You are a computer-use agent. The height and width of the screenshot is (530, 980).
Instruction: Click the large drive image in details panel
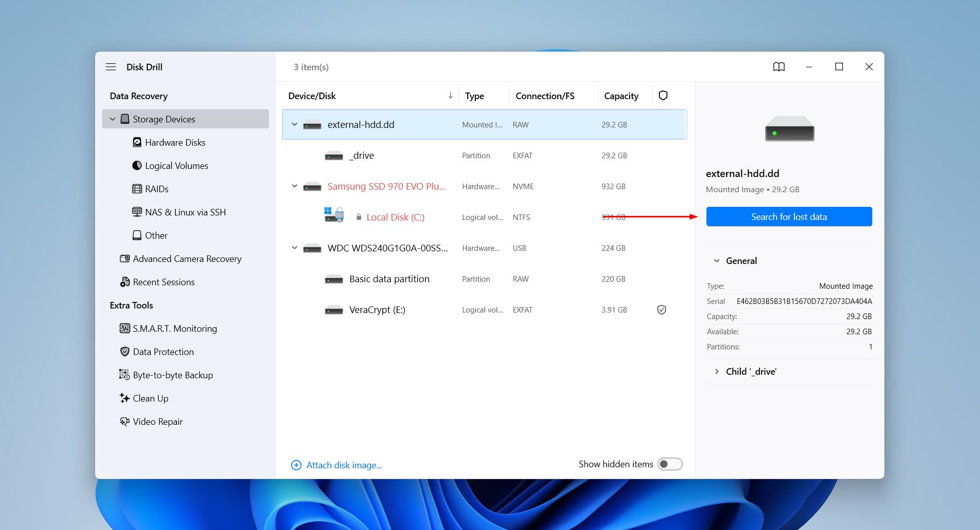tap(789, 128)
